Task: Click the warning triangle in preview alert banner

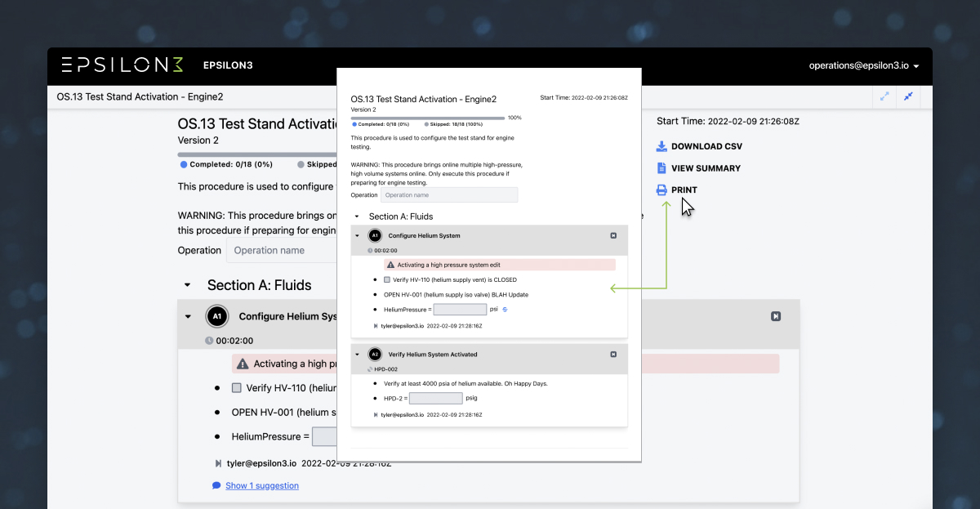Action: pyautogui.click(x=391, y=265)
